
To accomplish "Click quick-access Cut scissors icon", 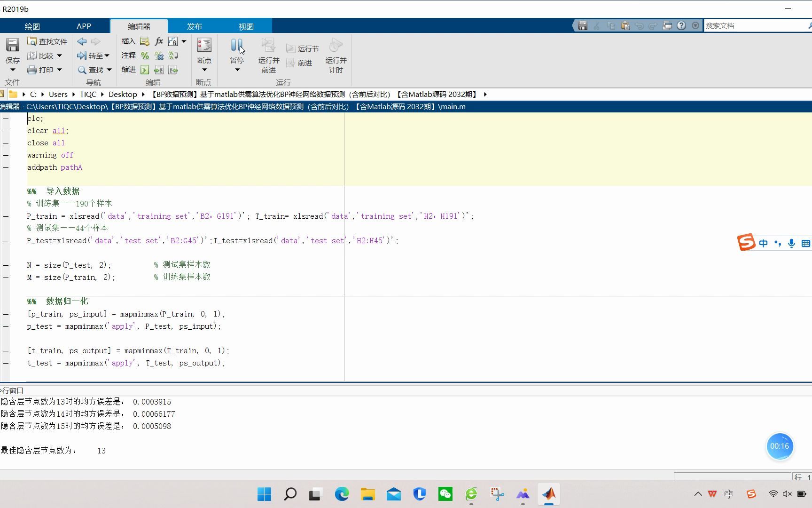I will [597, 26].
